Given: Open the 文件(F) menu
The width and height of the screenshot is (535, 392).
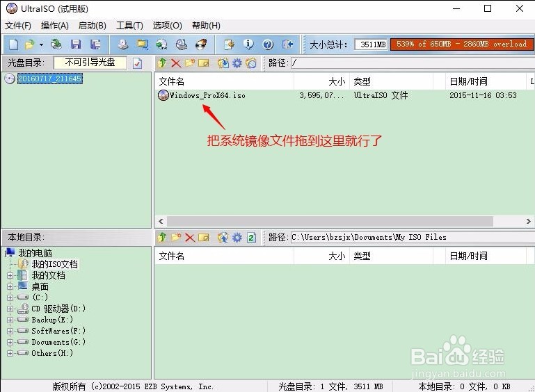Looking at the screenshot, I should pyautogui.click(x=18, y=26).
